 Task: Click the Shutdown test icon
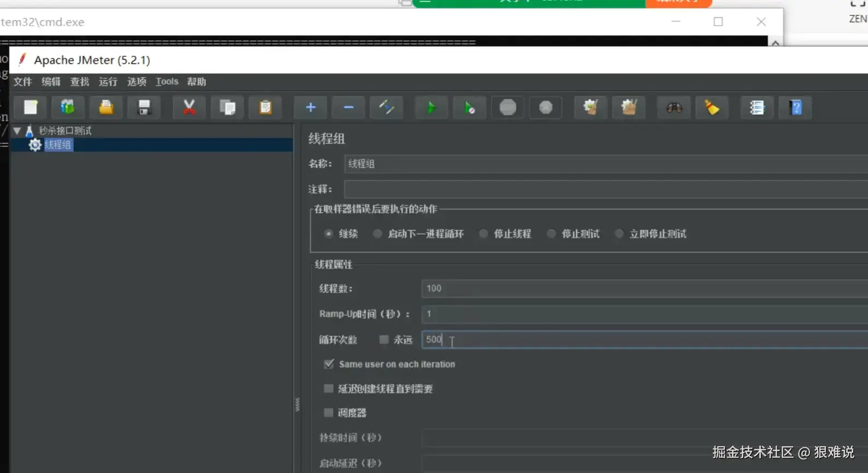tap(546, 107)
